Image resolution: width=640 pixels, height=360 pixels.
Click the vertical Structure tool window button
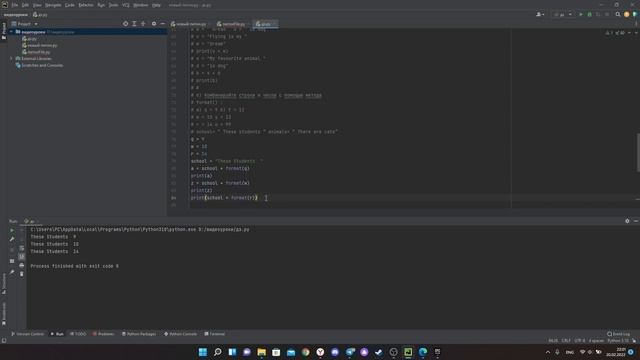coord(4,284)
